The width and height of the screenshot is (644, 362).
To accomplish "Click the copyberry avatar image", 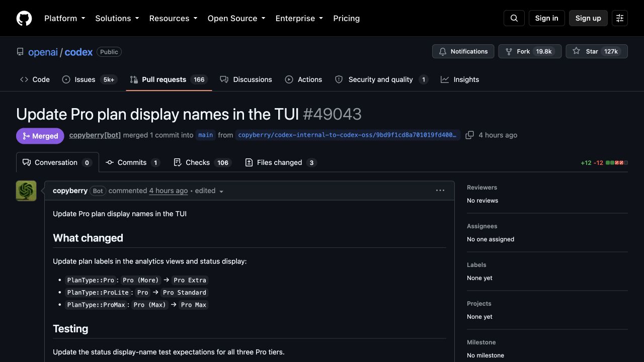I will [x=26, y=191].
